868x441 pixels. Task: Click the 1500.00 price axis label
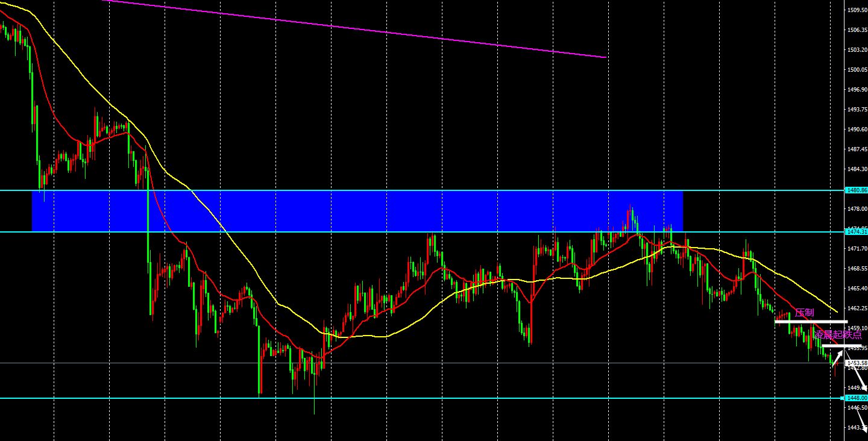[x=857, y=69]
